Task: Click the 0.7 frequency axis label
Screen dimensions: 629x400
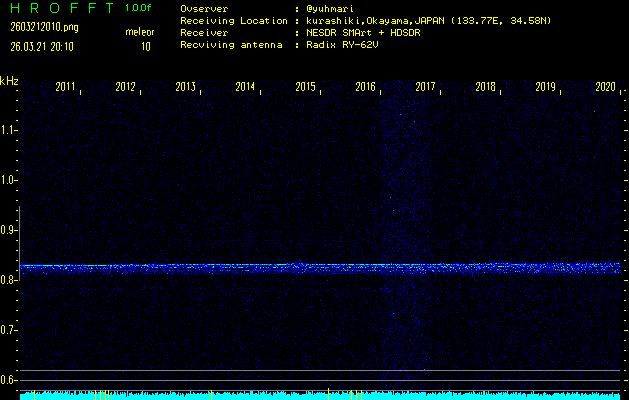Action: [x=9, y=330]
